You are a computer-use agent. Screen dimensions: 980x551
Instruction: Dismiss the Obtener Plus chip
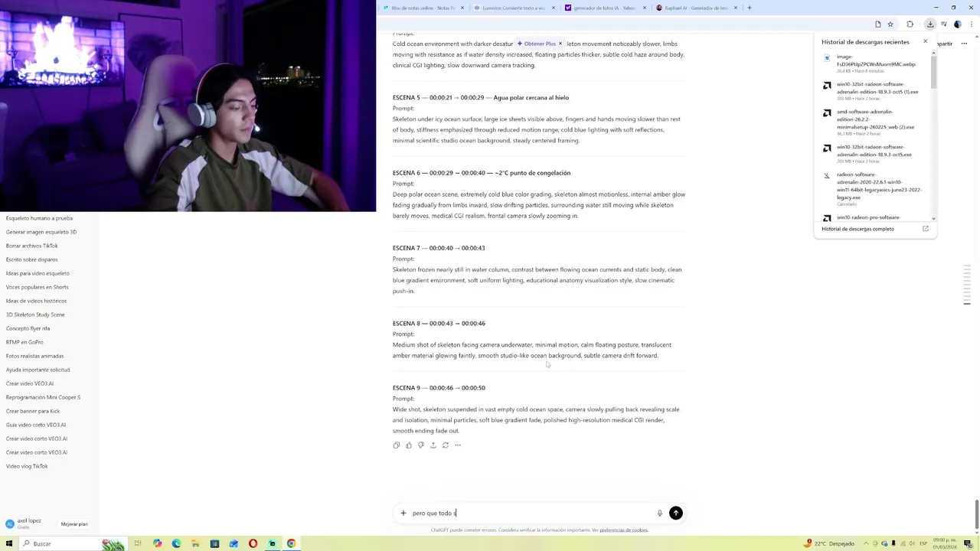560,44
